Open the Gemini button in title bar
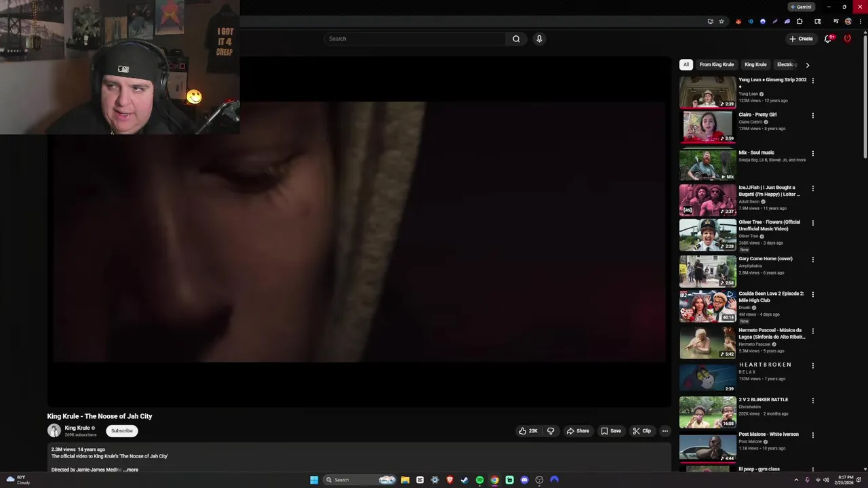 [801, 7]
